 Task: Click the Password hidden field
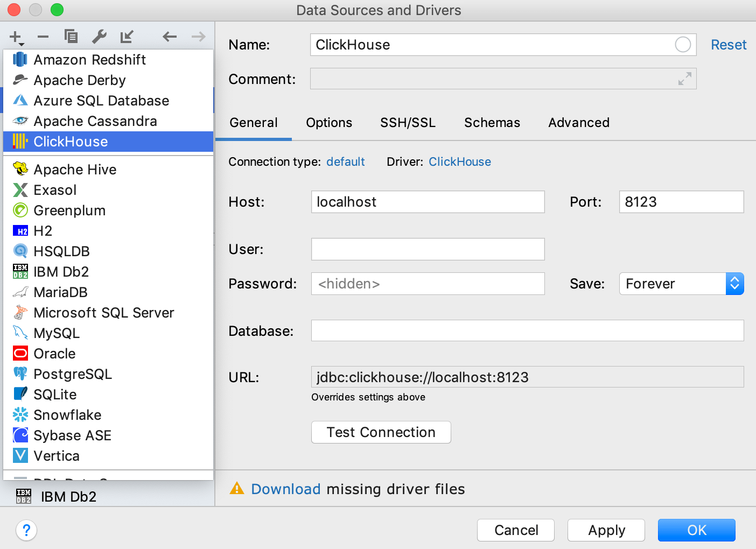click(x=428, y=284)
